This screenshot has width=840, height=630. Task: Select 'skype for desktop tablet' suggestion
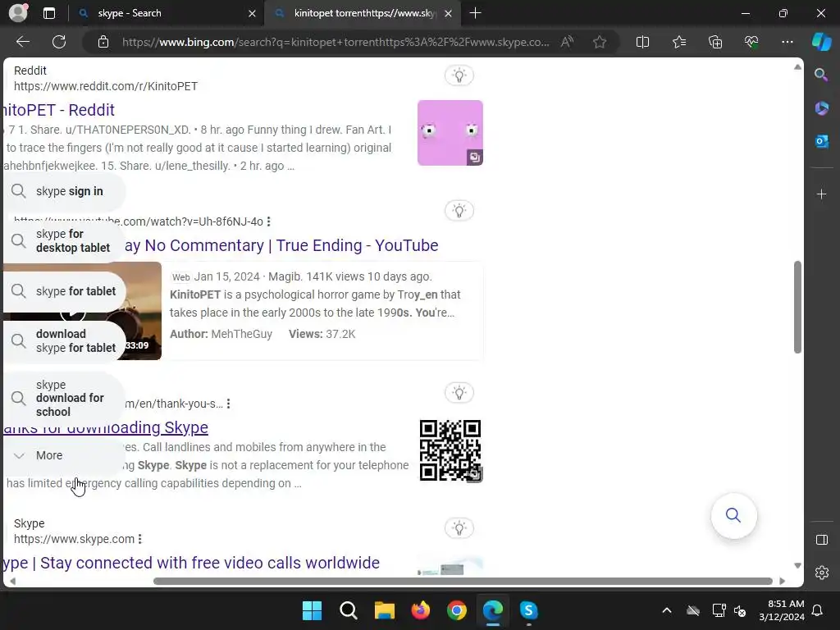tap(64, 240)
